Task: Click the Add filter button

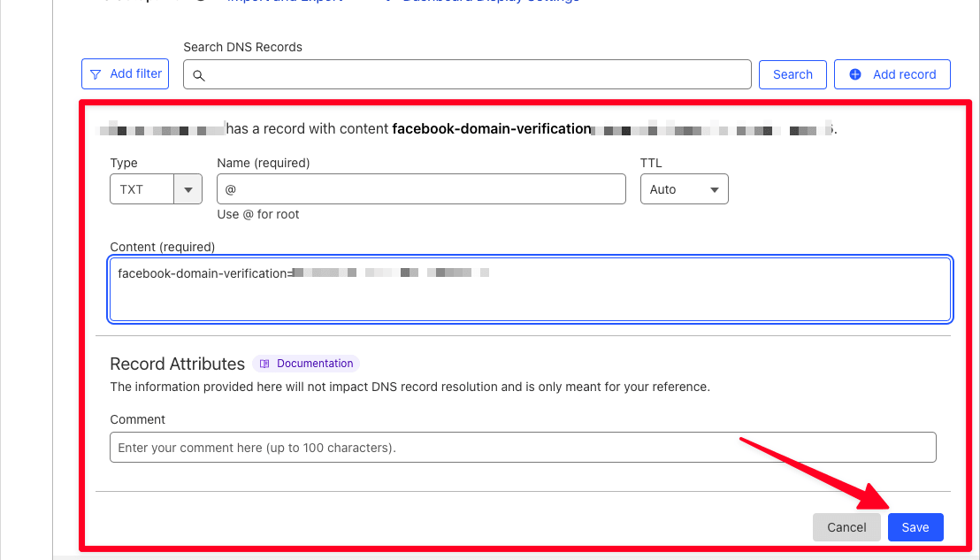Action: pos(125,73)
